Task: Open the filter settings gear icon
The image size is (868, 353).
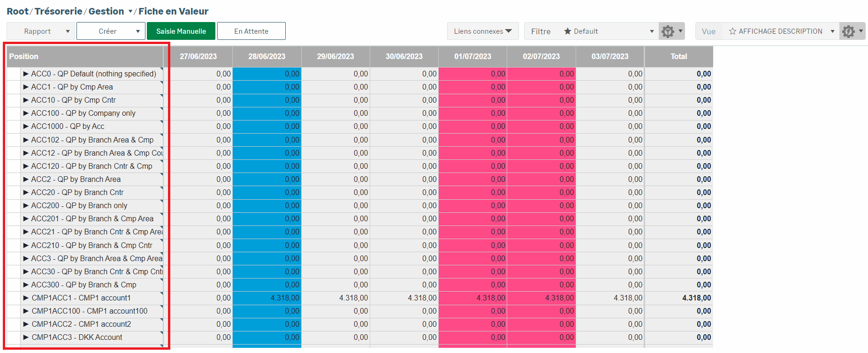Action: (668, 31)
